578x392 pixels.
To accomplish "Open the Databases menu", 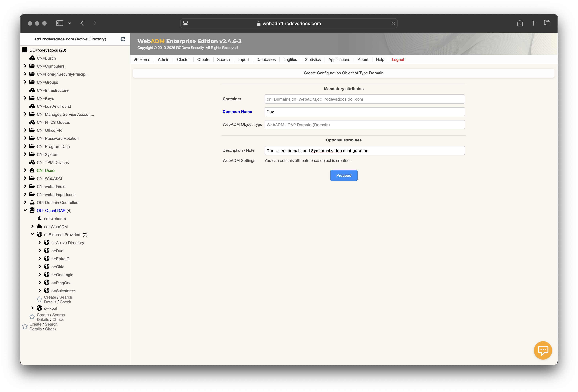I will [266, 59].
